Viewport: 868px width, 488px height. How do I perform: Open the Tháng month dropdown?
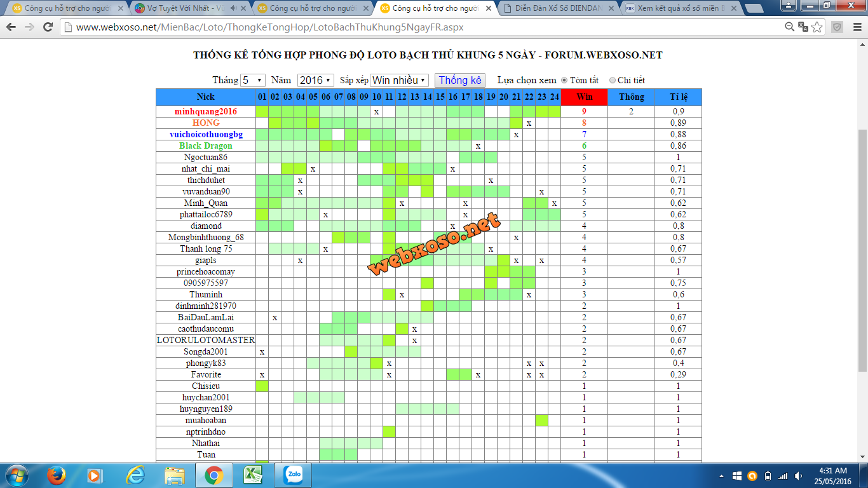click(x=253, y=81)
